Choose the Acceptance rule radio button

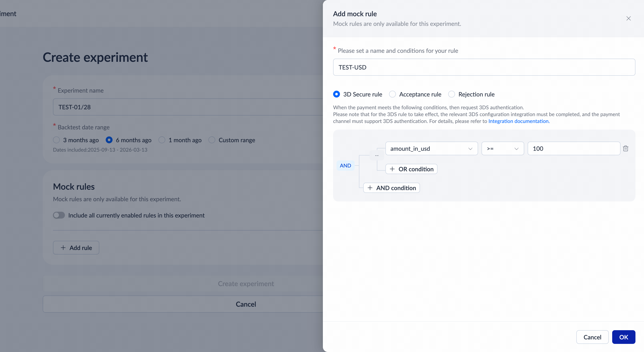tap(392, 94)
